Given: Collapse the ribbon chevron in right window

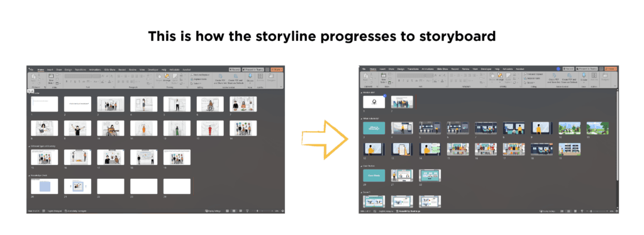Looking at the screenshot, I should [x=615, y=86].
